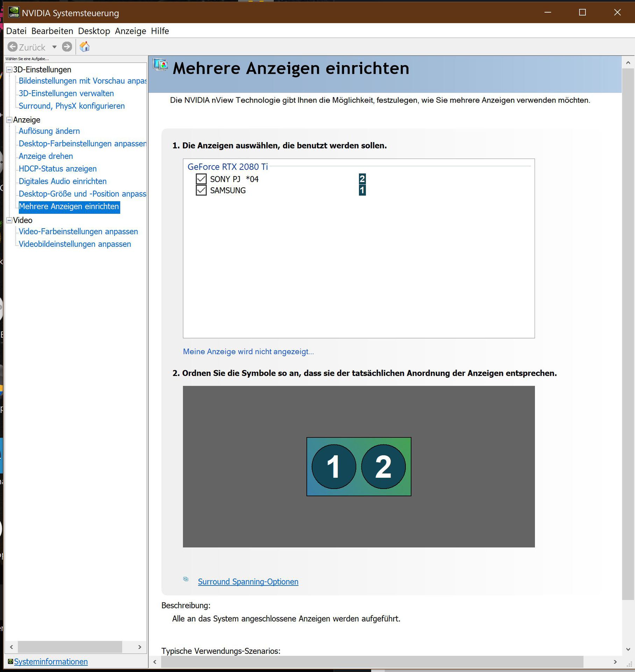Select Mehrere Anzeigen einrichten in tree
The height and width of the screenshot is (672, 635).
coord(69,206)
